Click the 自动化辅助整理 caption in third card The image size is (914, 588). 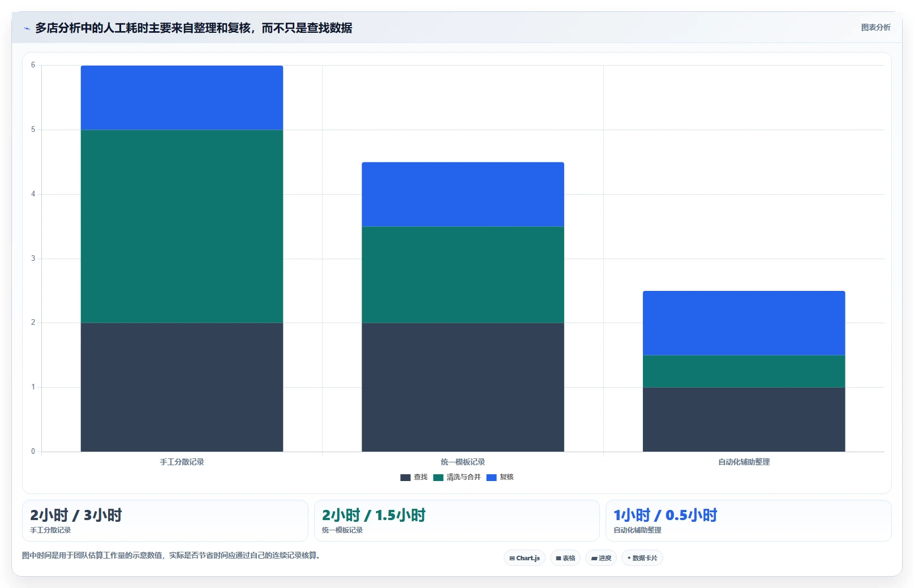point(637,530)
